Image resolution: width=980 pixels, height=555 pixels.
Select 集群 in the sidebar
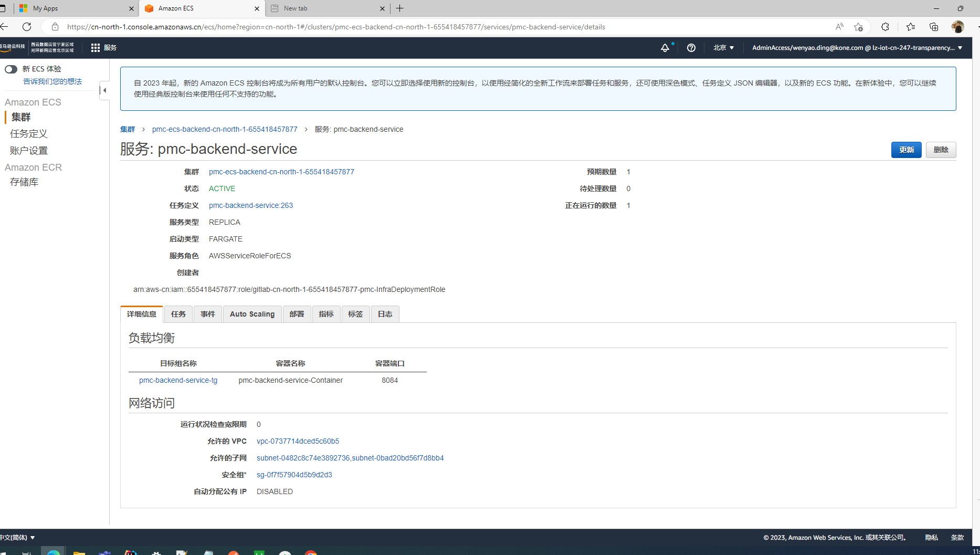21,117
